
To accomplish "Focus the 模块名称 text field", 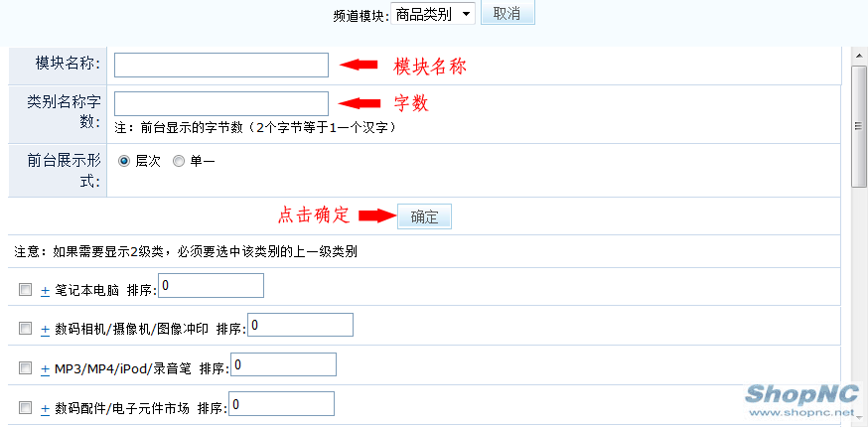I will tap(221, 65).
